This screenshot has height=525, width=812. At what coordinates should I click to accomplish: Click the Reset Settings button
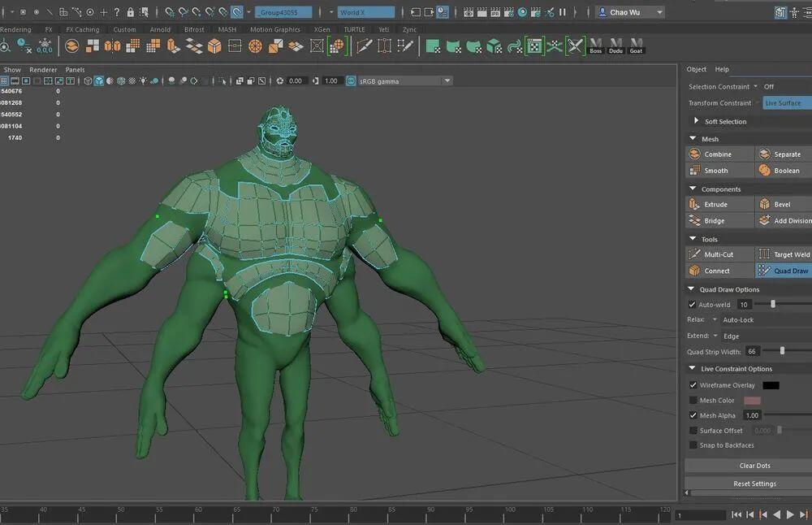[x=754, y=484]
